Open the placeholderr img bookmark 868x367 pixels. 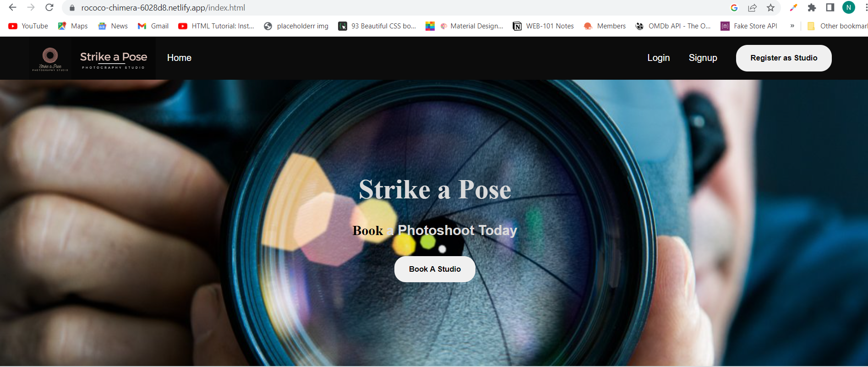(x=296, y=26)
